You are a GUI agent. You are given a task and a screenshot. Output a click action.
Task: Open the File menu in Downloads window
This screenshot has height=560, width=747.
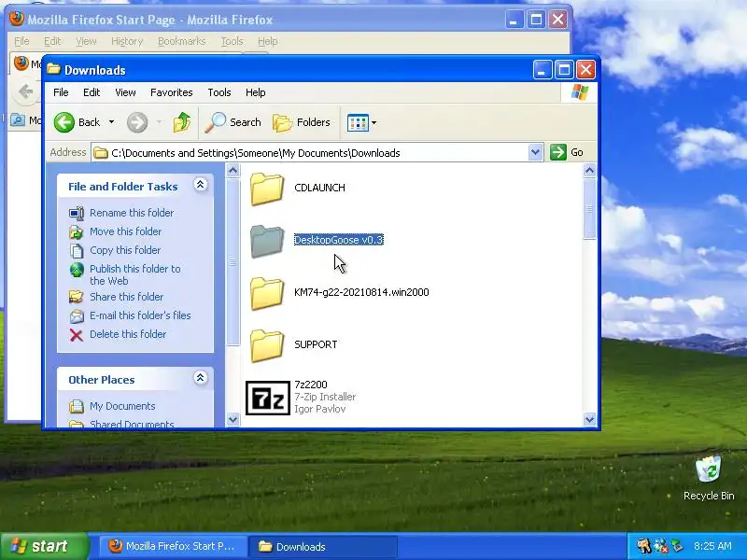(61, 92)
